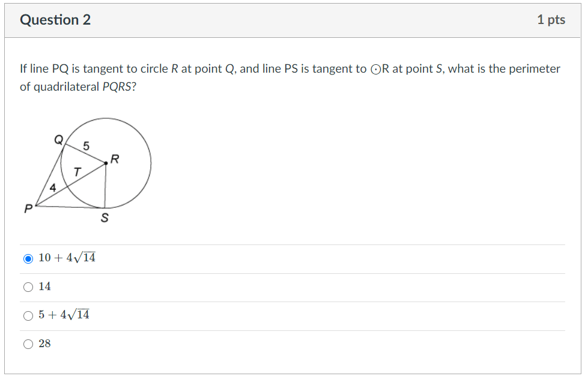Click the answer text 28
This screenshot has height=379, width=588.
[44, 344]
